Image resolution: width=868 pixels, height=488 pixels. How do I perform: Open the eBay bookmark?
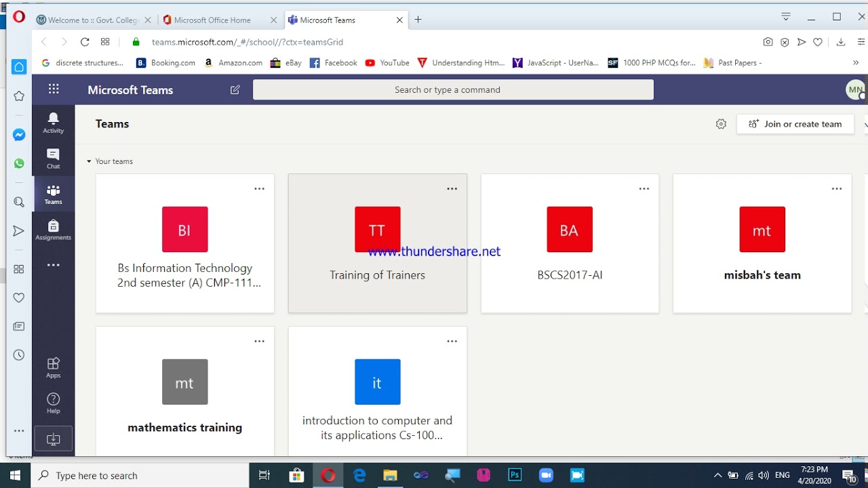[286, 62]
